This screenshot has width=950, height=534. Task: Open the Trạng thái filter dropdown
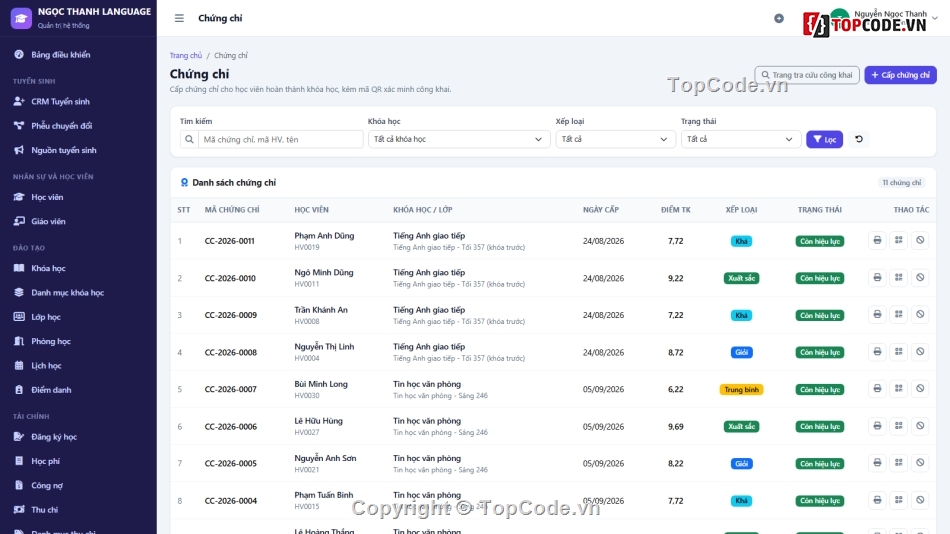point(740,139)
